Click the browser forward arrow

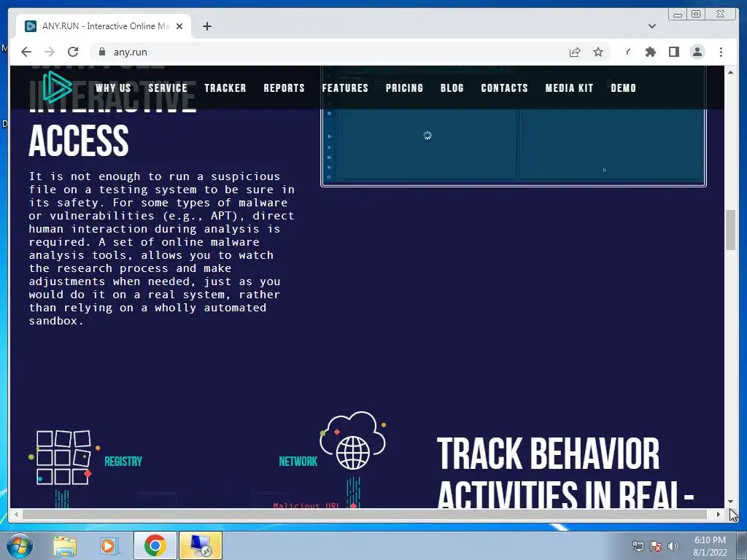coord(50,52)
